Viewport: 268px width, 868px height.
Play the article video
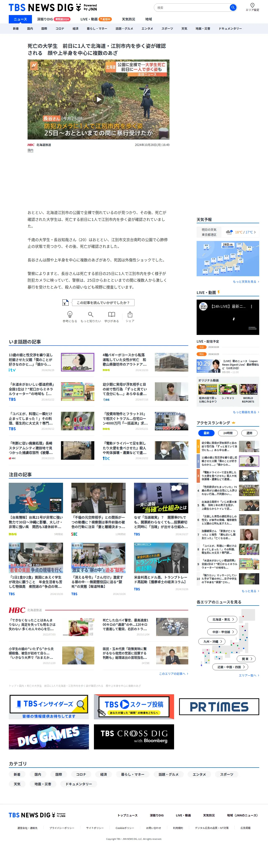click(x=98, y=99)
